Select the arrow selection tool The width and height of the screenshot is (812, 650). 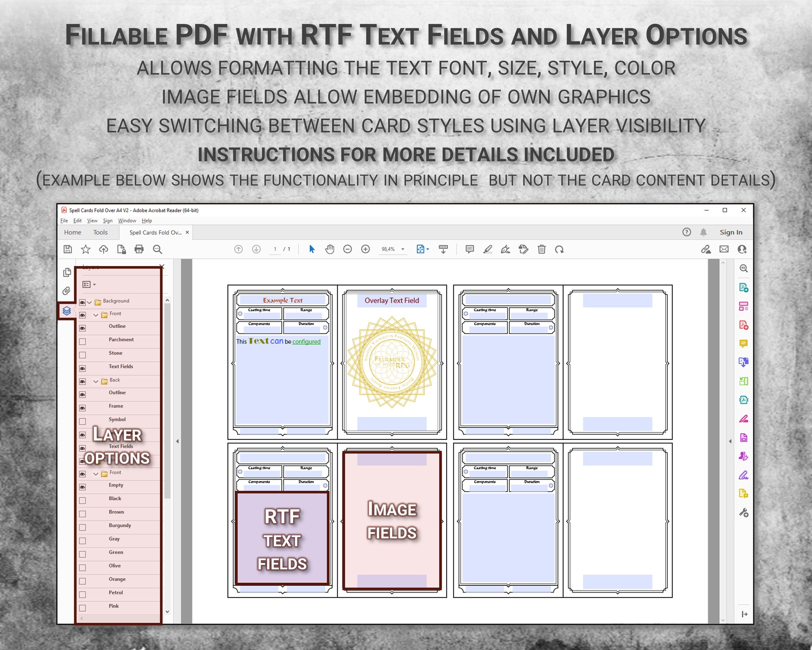coord(312,249)
